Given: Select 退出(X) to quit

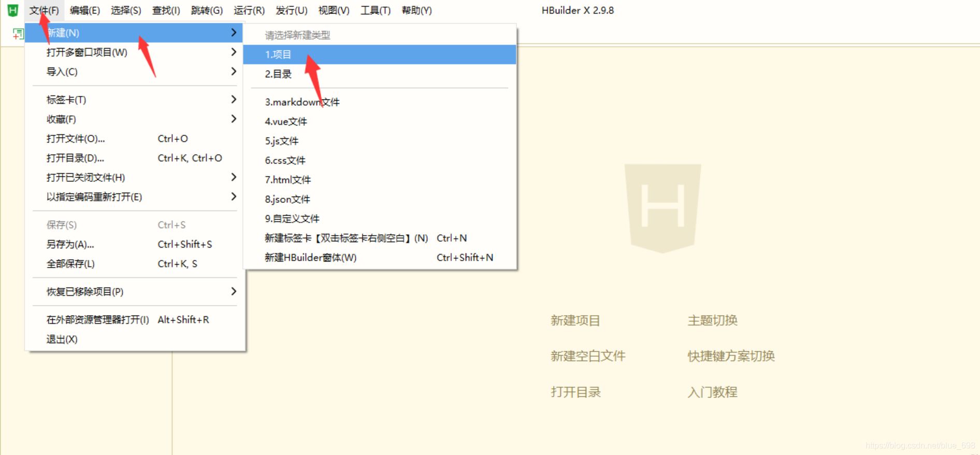Looking at the screenshot, I should point(134,339).
